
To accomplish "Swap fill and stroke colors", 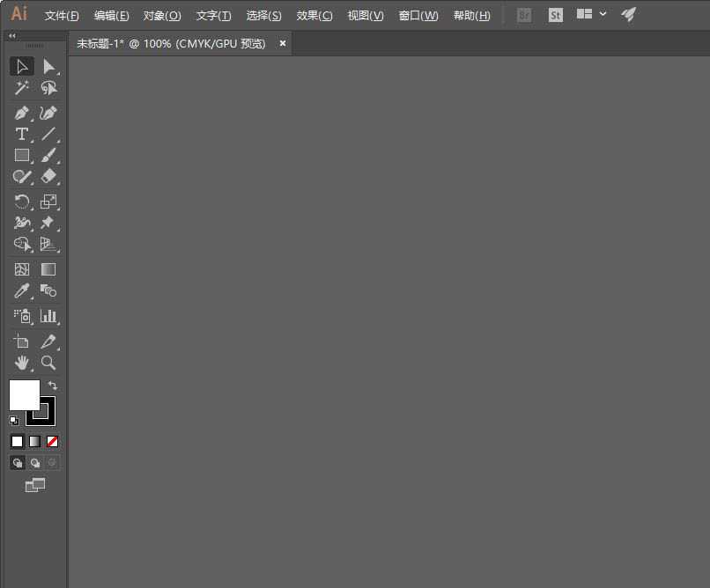I will pyautogui.click(x=53, y=386).
